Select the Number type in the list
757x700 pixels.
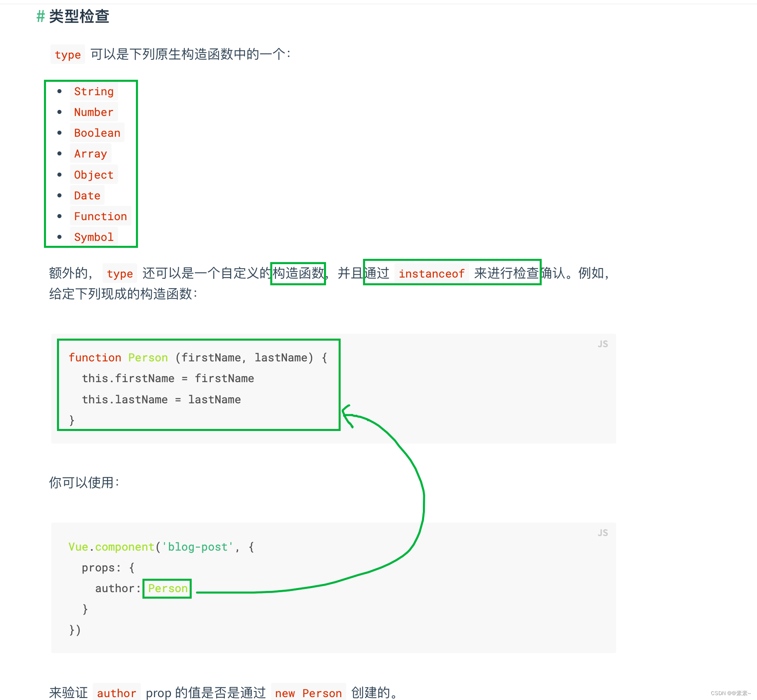point(94,112)
